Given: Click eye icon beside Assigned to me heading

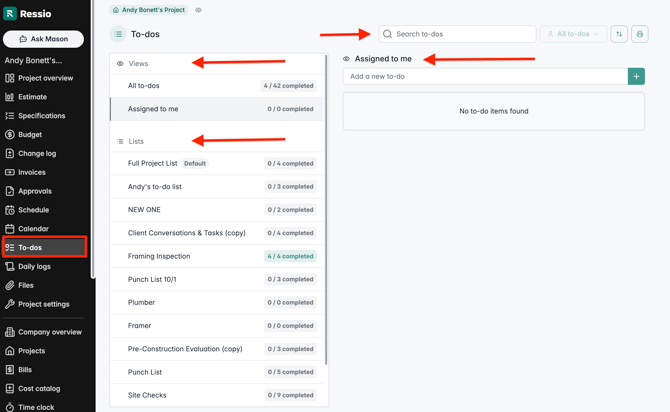Looking at the screenshot, I should tap(347, 59).
